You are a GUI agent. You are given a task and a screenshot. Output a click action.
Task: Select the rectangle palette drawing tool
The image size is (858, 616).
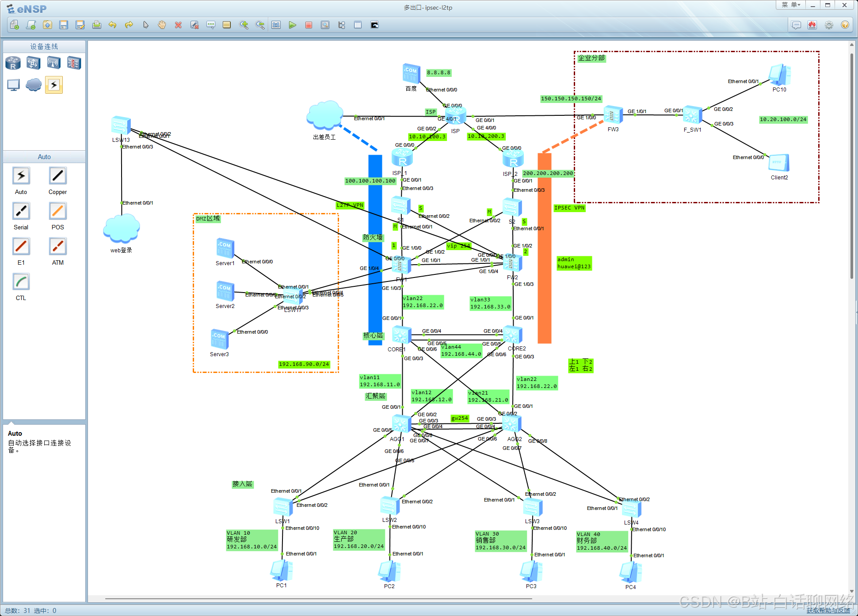click(x=227, y=25)
